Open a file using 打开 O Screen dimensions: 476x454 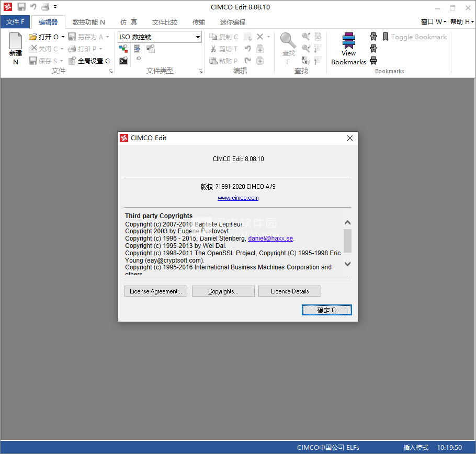[x=44, y=37]
